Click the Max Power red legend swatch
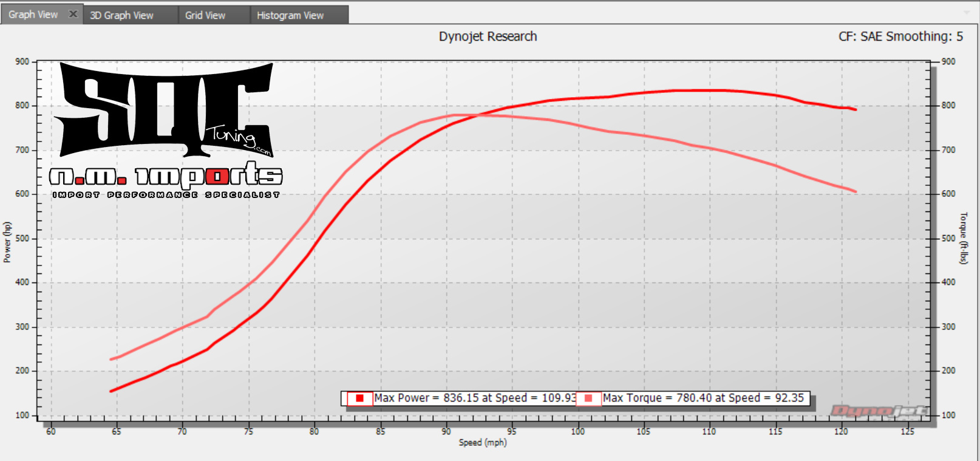Screen dimensions: 980x461 [x=359, y=398]
